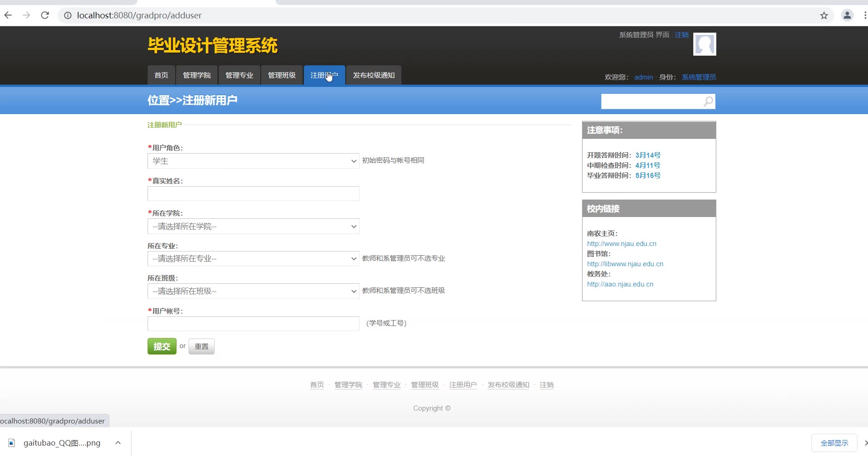Image resolution: width=868 pixels, height=458 pixels.
Task: Expand the 请选择所在学院 dropdown
Action: pyautogui.click(x=253, y=226)
